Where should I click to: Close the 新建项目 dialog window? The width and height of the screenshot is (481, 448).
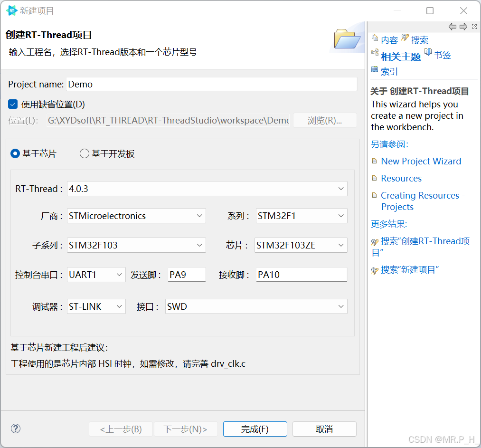click(463, 11)
